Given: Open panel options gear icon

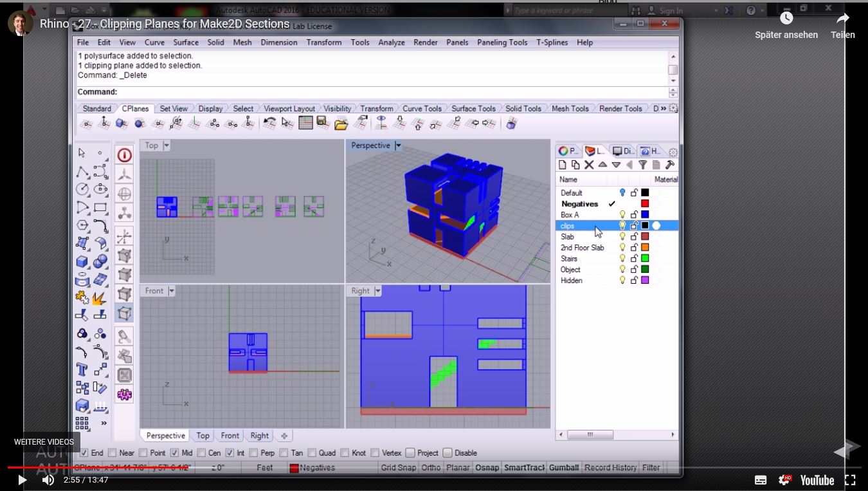Looking at the screenshot, I should [x=673, y=152].
